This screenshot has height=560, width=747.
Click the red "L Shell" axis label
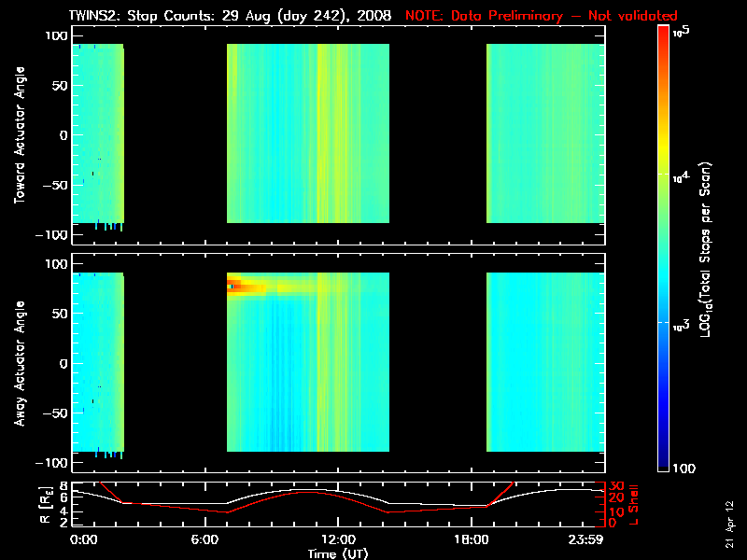coord(633,505)
